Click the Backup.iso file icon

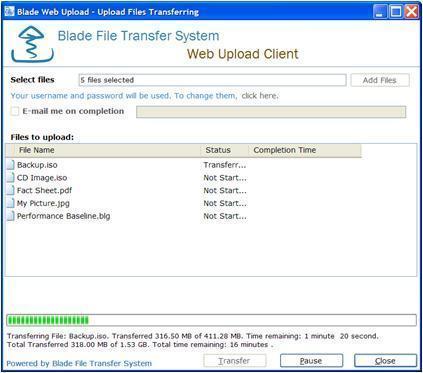pos(11,165)
